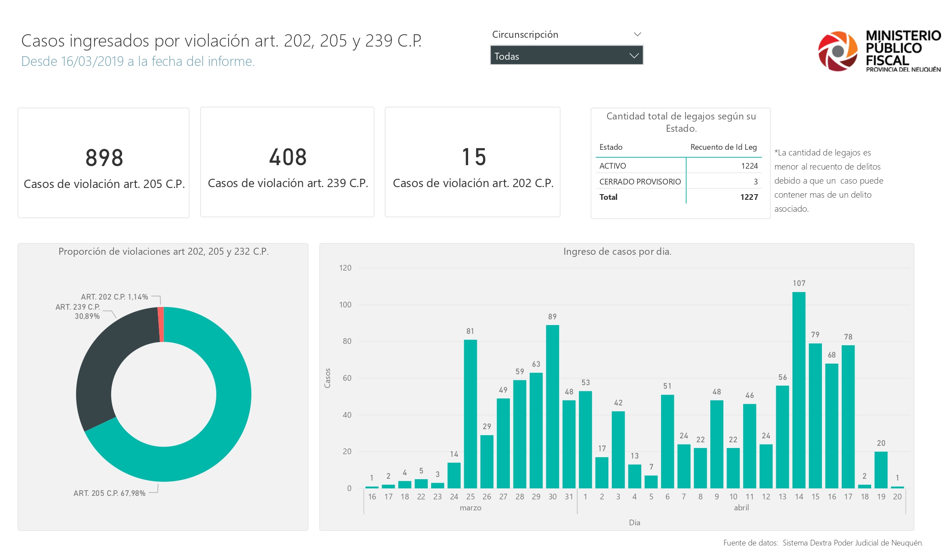This screenshot has width=945, height=560.
Task: Click the red ART. 202 donut slice
Action: [x=161, y=324]
